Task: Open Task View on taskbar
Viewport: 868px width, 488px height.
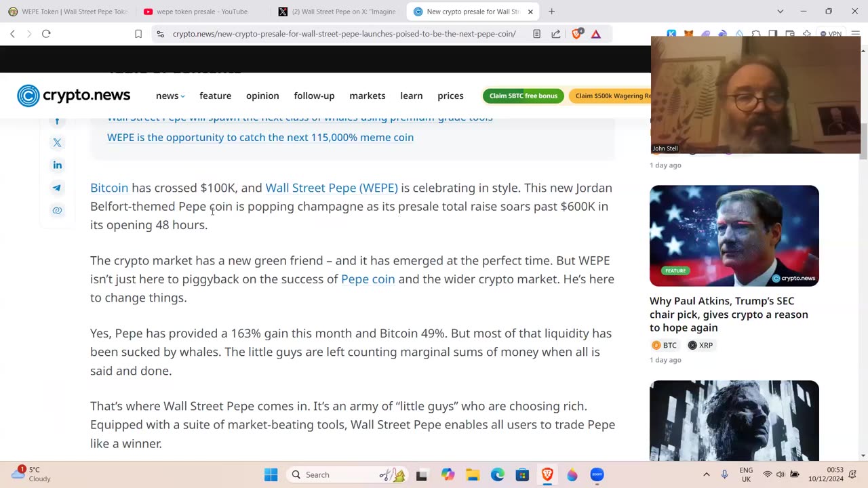Action: (x=421, y=474)
